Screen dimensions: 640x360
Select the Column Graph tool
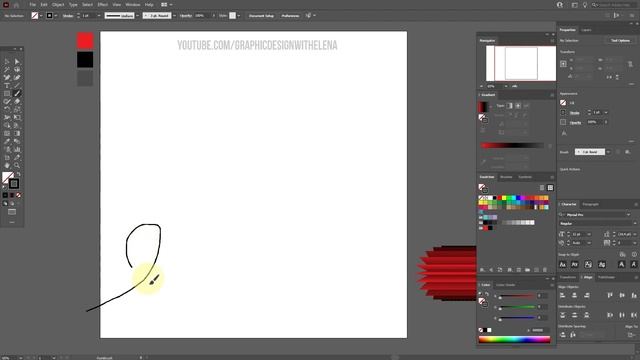click(x=17, y=149)
